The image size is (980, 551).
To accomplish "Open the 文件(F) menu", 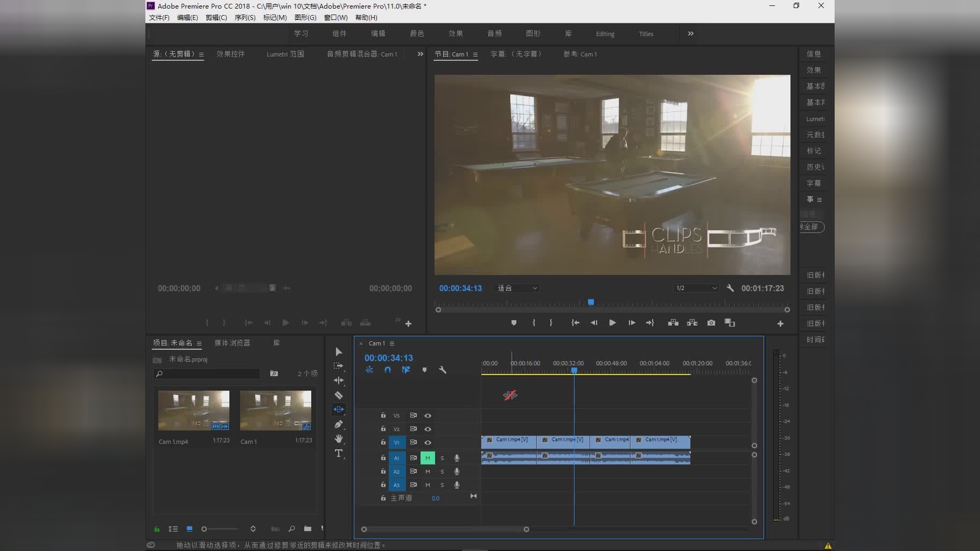I will coord(159,18).
